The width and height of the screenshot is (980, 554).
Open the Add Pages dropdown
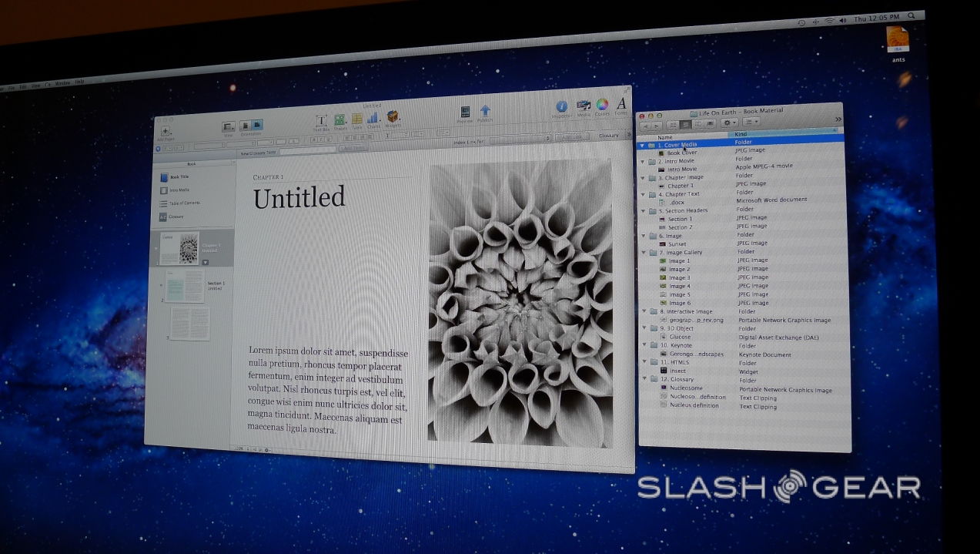coord(166,132)
